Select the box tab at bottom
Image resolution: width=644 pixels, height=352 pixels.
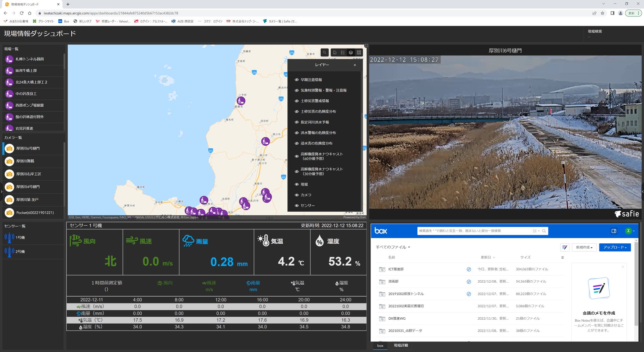click(x=380, y=346)
